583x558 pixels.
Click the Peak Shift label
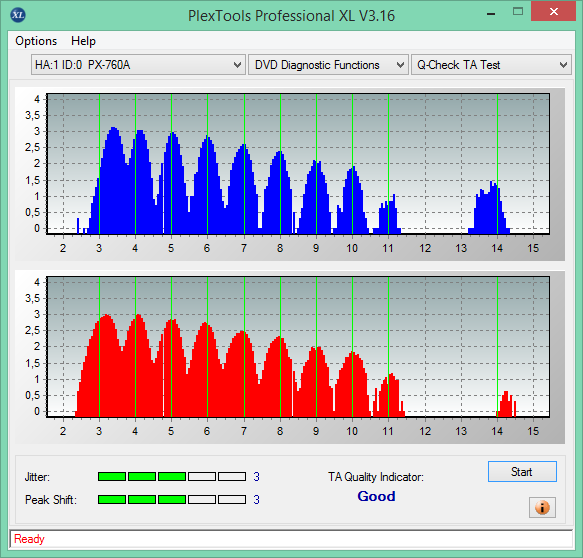point(51,500)
